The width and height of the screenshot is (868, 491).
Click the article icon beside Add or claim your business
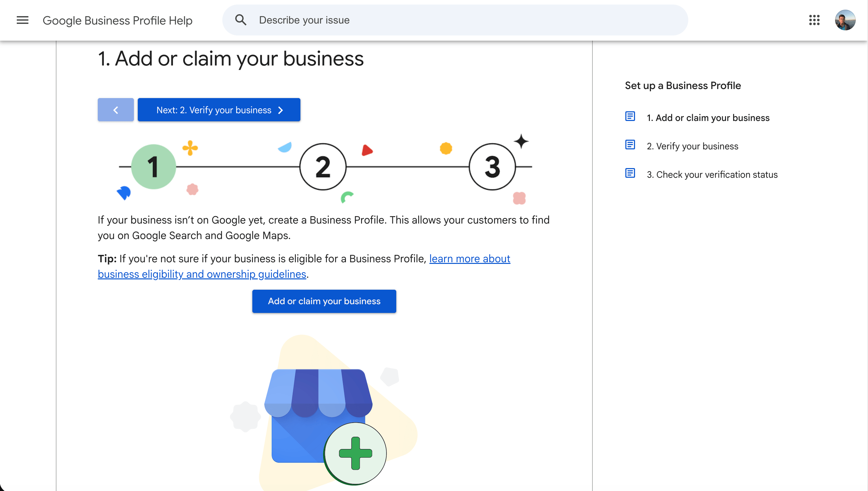(630, 116)
